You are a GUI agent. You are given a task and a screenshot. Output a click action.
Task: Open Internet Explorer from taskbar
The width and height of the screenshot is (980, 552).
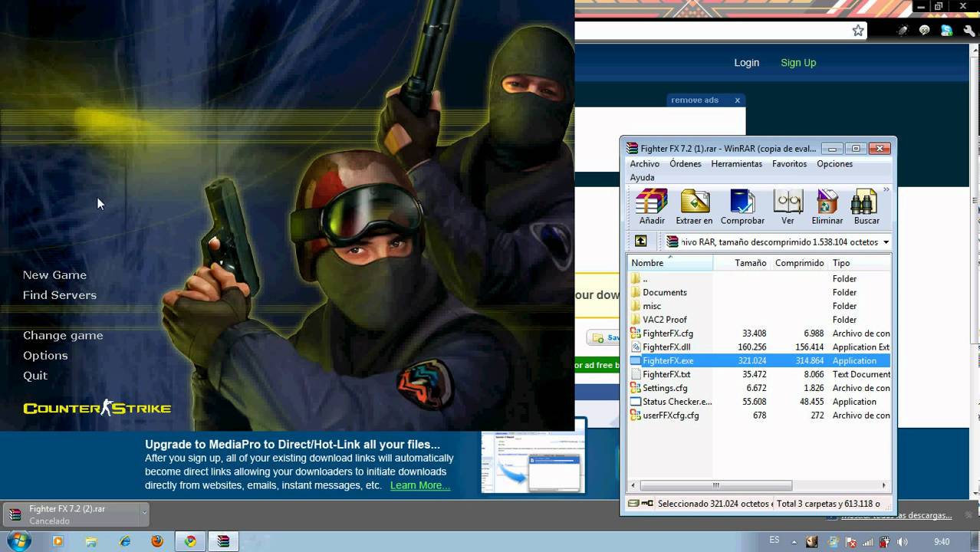[x=125, y=541]
